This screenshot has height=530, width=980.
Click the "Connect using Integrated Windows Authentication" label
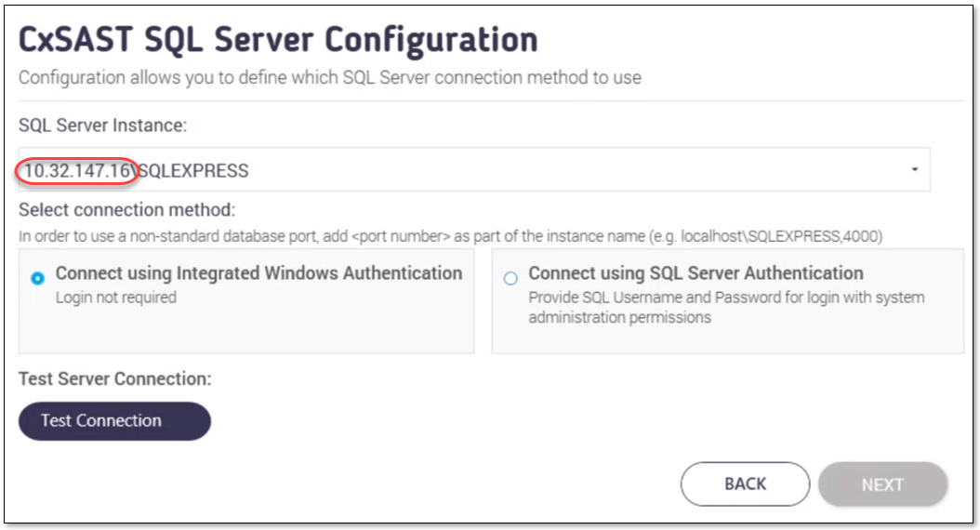[x=258, y=273]
